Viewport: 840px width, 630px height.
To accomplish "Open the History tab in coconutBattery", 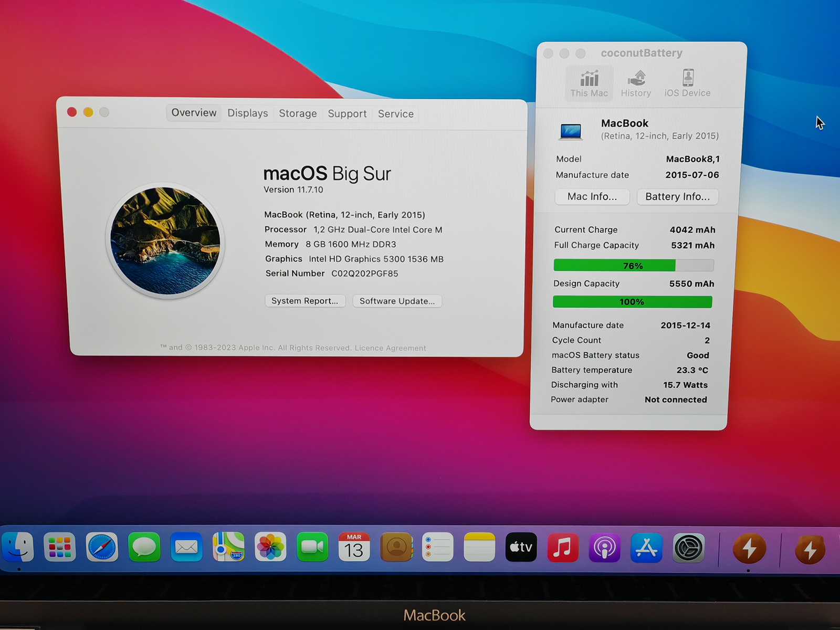I will pos(636,83).
